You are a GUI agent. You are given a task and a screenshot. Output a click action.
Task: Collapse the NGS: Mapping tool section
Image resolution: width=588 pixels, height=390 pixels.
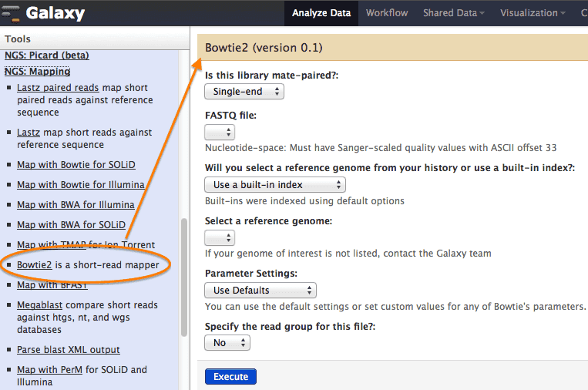pos(38,72)
